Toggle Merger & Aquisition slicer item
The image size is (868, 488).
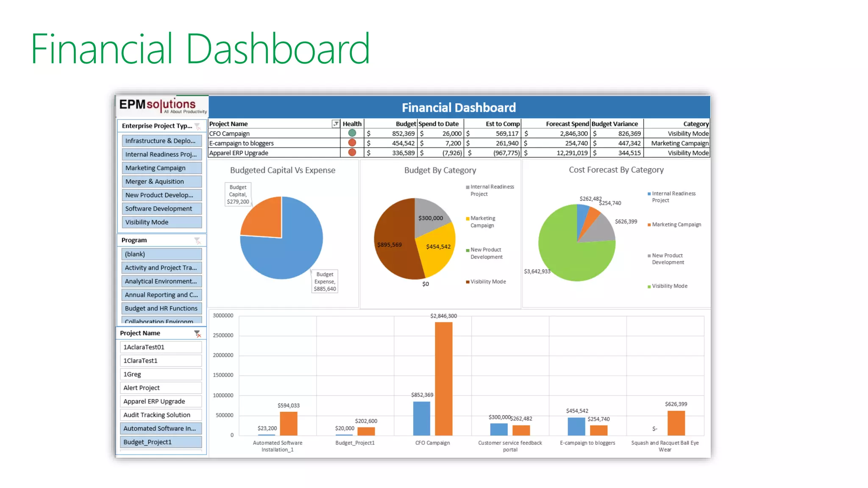(161, 181)
